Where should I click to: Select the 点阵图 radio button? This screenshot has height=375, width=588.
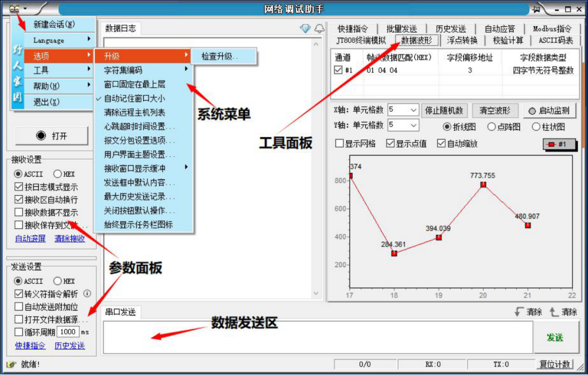(x=491, y=127)
